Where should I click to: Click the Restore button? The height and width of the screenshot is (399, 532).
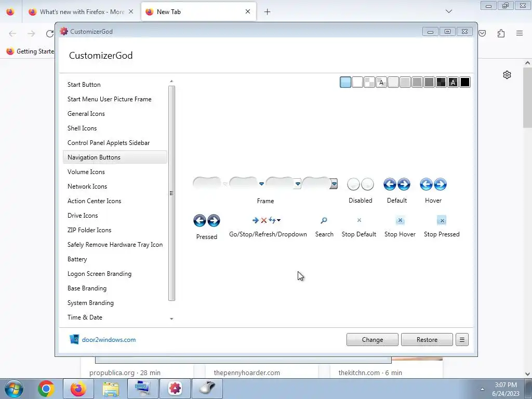click(427, 340)
